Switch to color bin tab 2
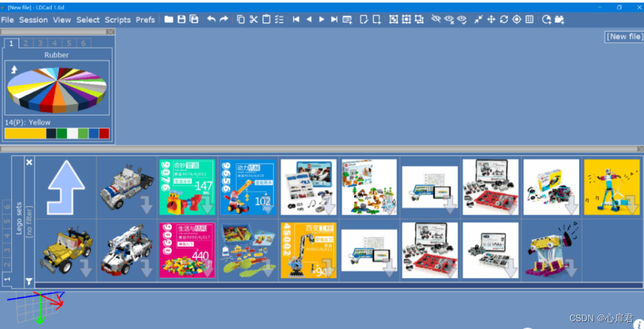The image size is (644, 329). (x=26, y=43)
